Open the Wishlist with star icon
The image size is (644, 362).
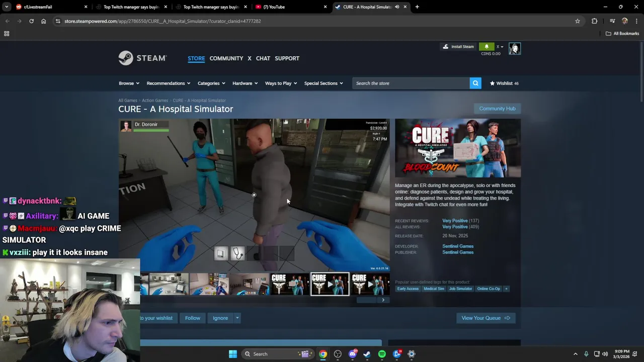coord(504,83)
